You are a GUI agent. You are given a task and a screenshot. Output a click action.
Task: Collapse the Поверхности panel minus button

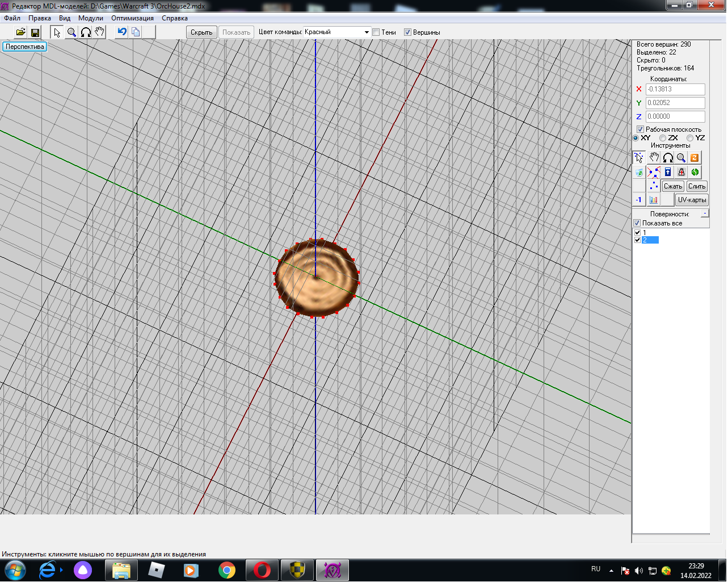705,213
